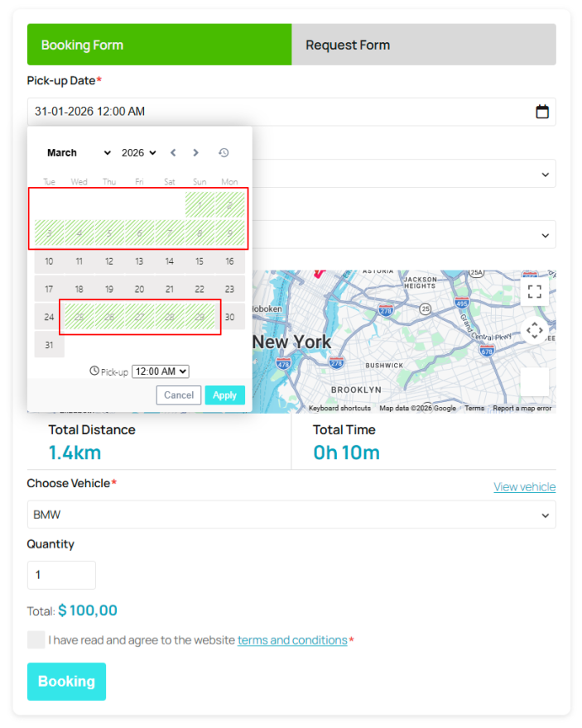This screenshot has width=582, height=728.
Task: Open the View vehicle link
Action: tap(524, 486)
